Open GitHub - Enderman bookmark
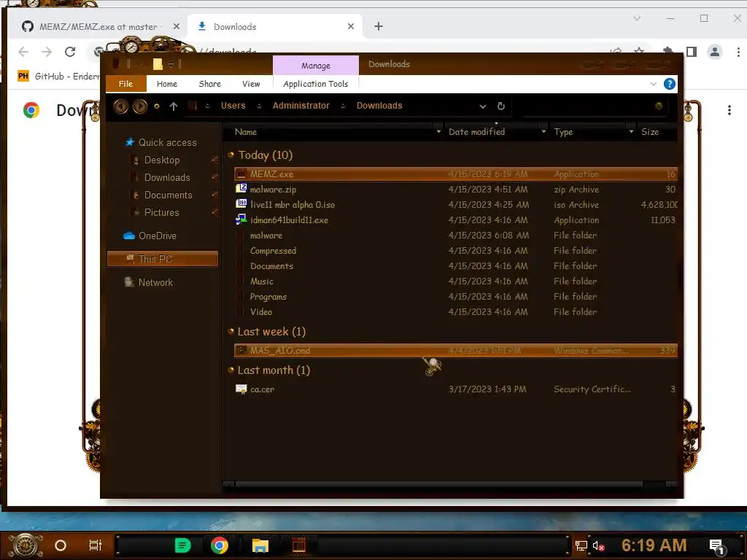The width and height of the screenshot is (747, 560). coord(59,76)
